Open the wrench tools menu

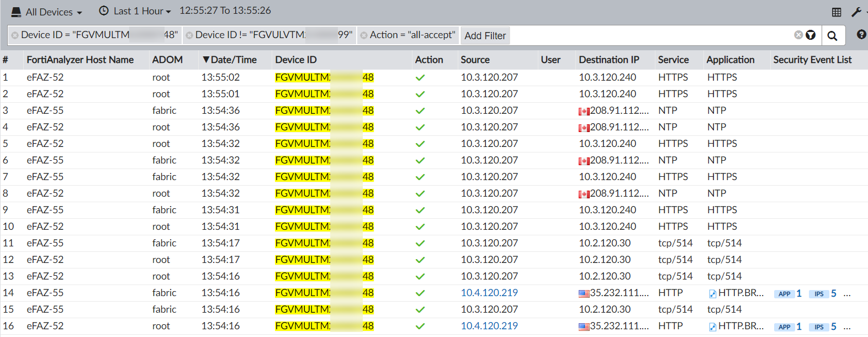(856, 12)
